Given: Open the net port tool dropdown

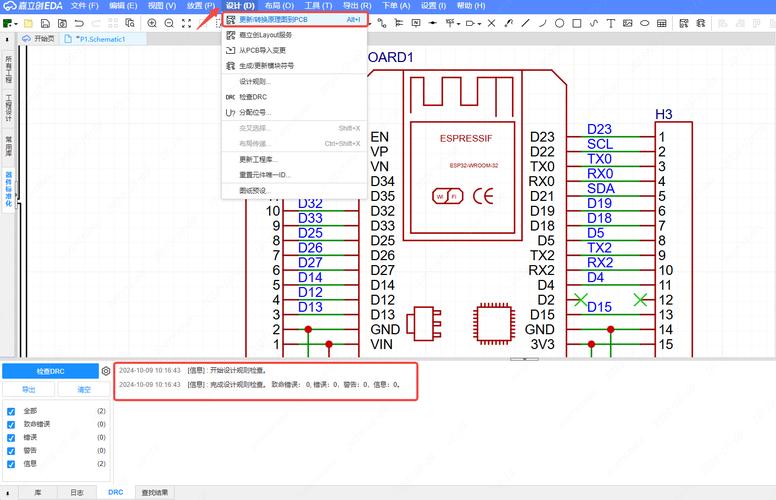Looking at the screenshot, I should pyautogui.click(x=480, y=24).
